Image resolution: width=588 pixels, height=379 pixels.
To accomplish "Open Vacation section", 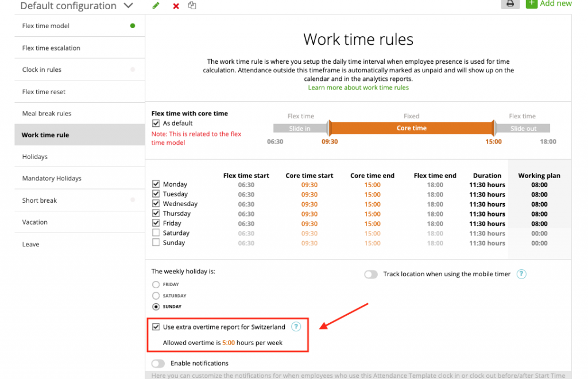I will click(79, 222).
